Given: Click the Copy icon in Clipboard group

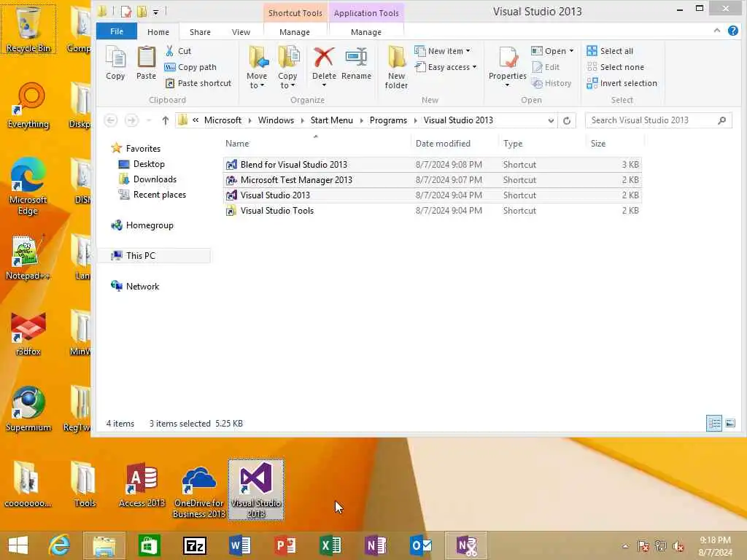Looking at the screenshot, I should tap(115, 63).
